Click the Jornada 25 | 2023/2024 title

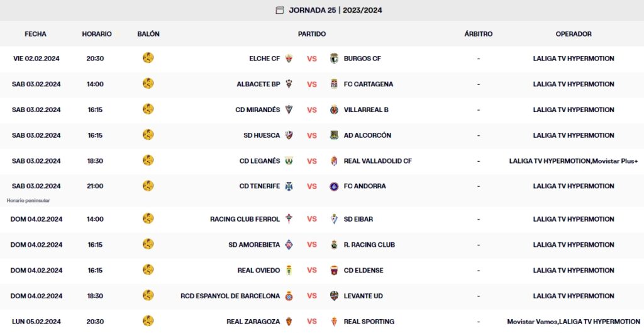click(335, 10)
